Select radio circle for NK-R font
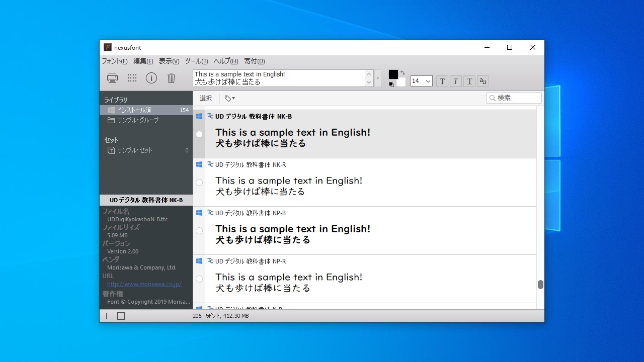 (x=199, y=183)
